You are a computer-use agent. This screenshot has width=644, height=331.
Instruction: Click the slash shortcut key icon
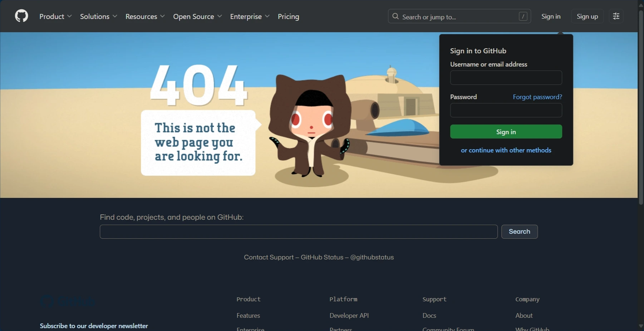click(x=523, y=16)
